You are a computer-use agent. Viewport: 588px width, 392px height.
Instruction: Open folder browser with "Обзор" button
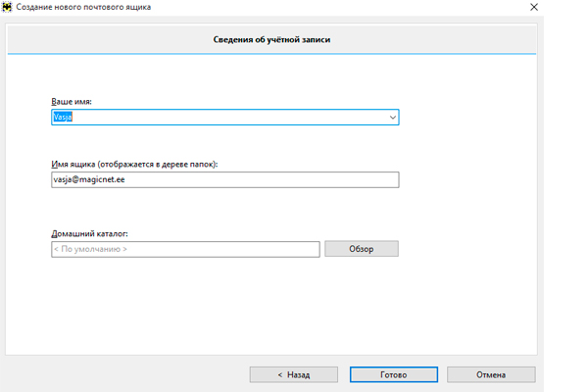coord(362,249)
